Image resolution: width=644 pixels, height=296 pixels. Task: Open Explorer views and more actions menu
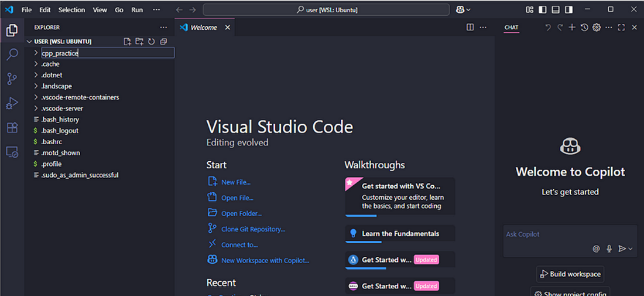tap(163, 28)
